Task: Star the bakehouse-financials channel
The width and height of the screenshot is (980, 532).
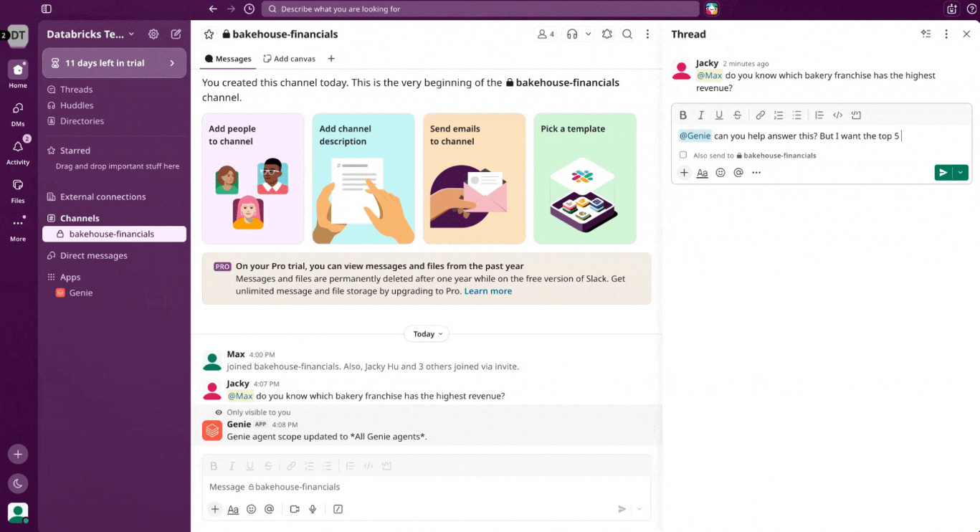Action: point(209,34)
